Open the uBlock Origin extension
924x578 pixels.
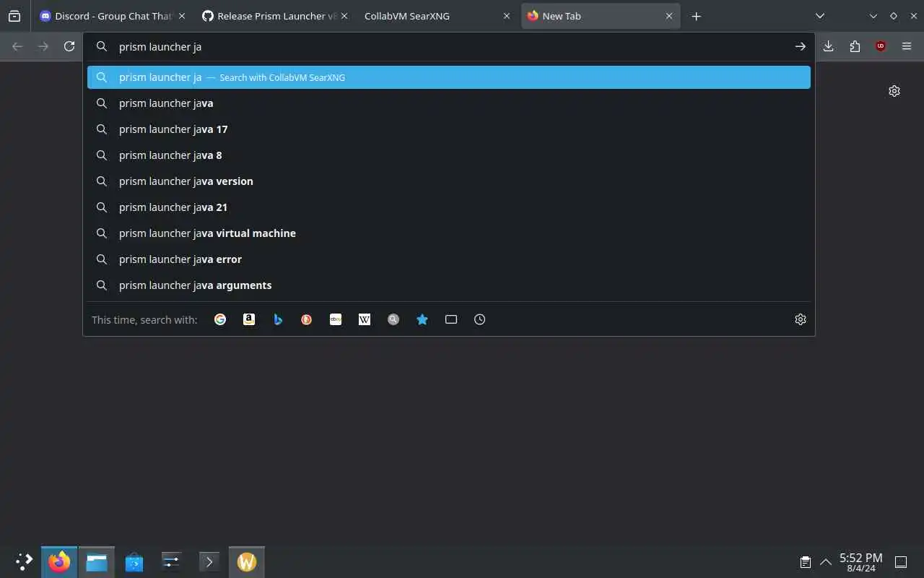[881, 46]
